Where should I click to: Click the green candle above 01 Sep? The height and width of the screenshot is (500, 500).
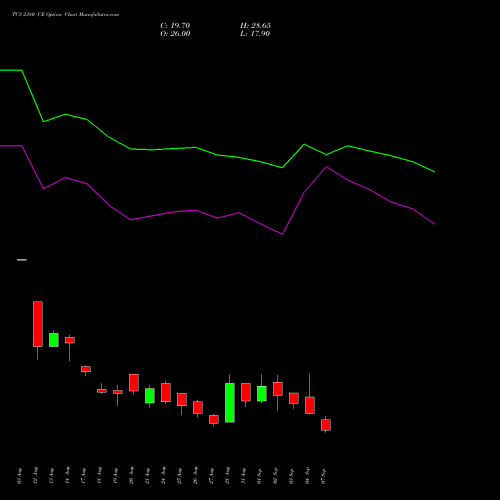262,394
